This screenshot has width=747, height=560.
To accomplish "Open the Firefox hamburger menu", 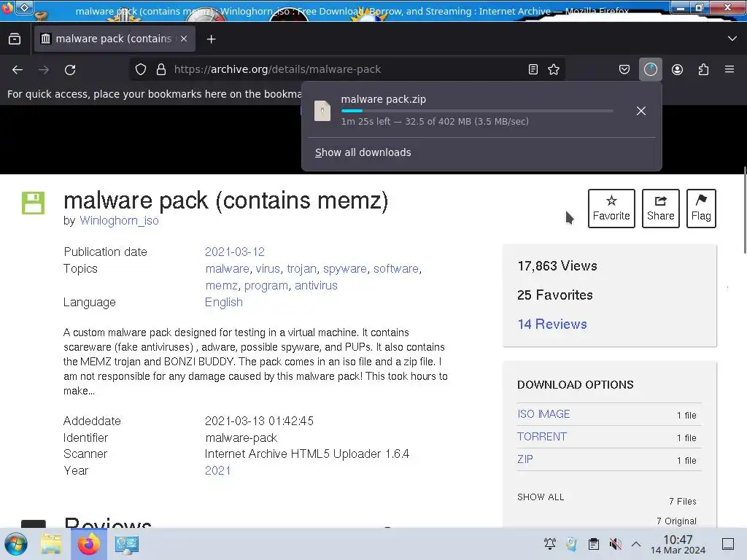I will [729, 69].
